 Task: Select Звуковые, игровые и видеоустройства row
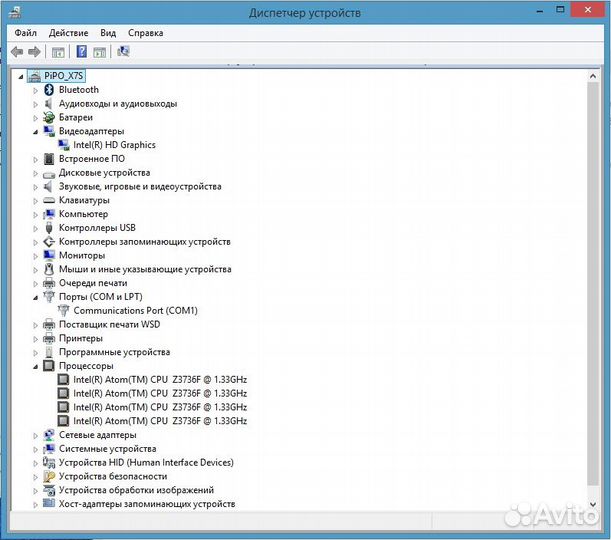[x=140, y=187]
